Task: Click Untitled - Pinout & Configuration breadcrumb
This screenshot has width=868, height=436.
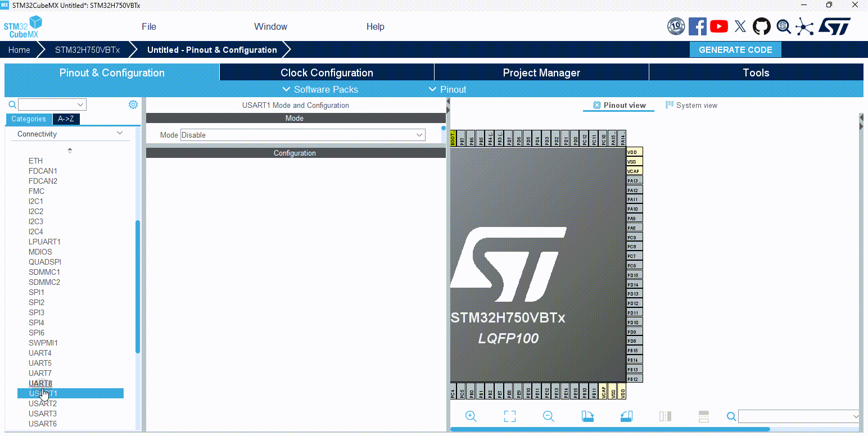Action: pos(212,49)
